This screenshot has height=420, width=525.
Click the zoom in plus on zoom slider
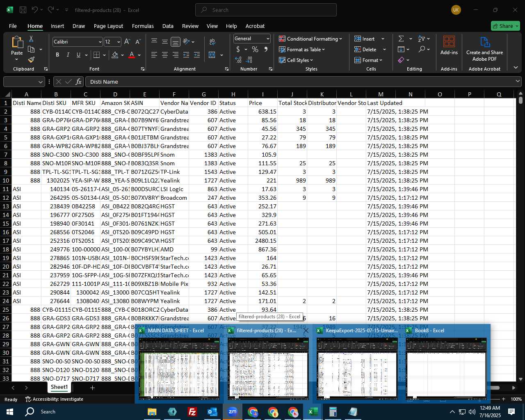(503, 399)
